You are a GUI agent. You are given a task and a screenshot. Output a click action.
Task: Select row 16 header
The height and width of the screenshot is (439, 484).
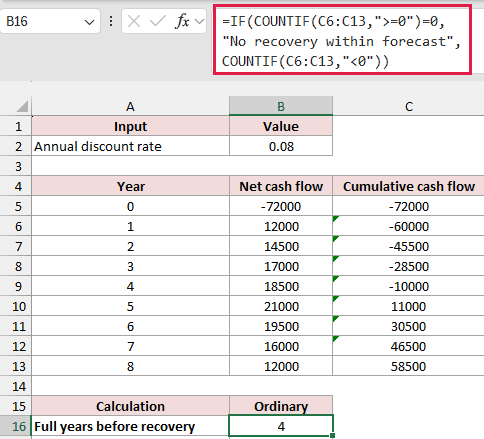(x=16, y=426)
